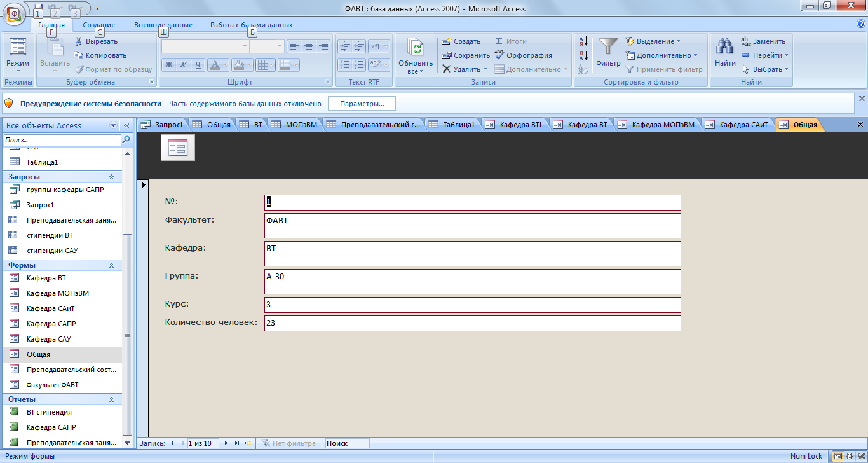Open the View mode dropdown
This screenshot has width=868, height=463.
pyautogui.click(x=18, y=71)
